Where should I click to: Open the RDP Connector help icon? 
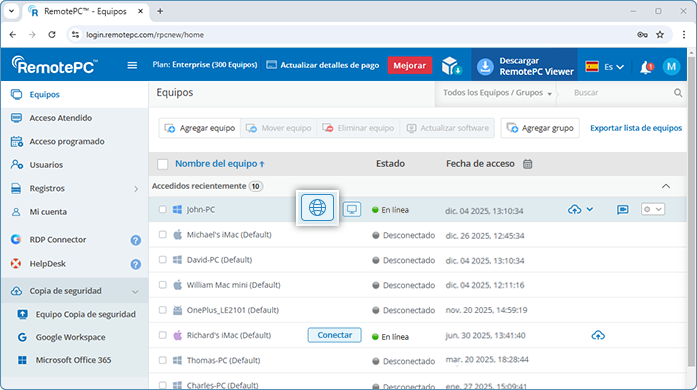tap(136, 241)
